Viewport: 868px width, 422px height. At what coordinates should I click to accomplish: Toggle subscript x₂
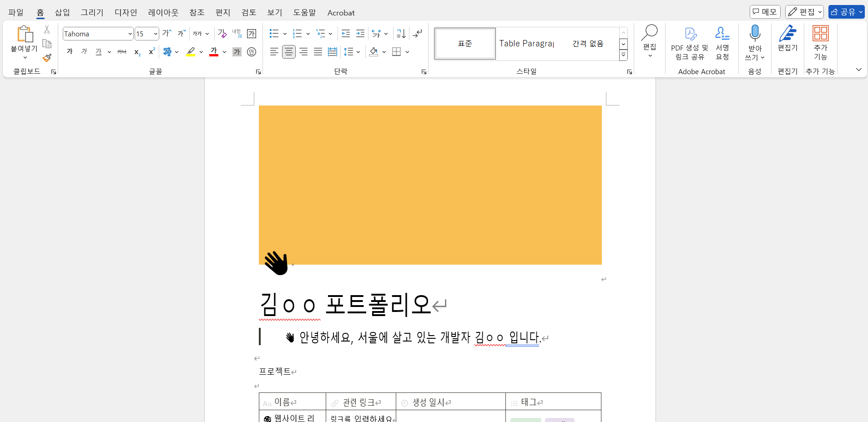click(x=137, y=52)
